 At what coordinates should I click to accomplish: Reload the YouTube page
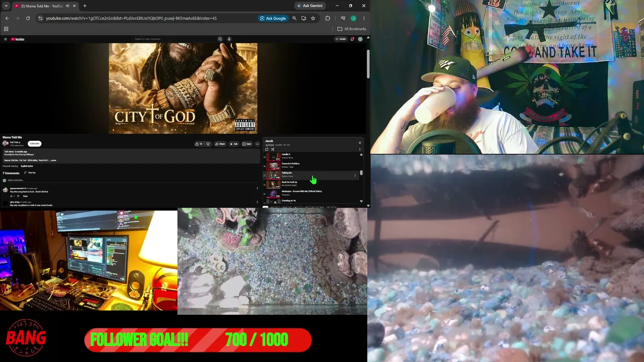coord(28,18)
